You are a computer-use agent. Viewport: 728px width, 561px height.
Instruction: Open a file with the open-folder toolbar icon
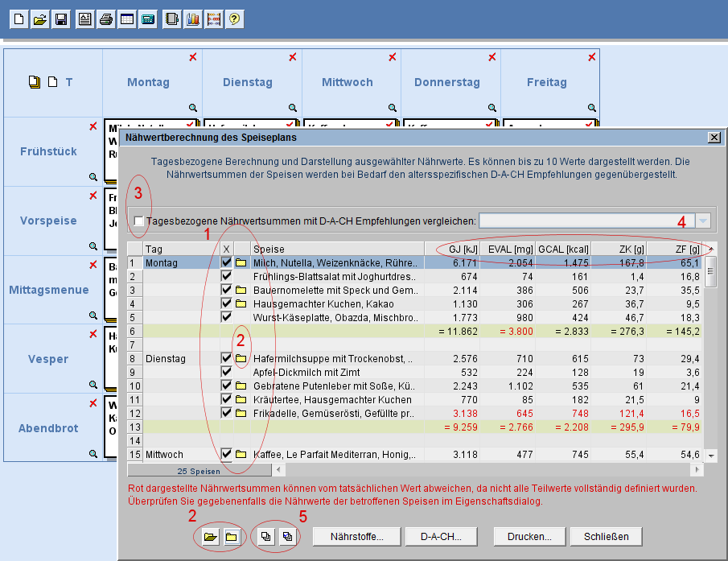coord(39,19)
